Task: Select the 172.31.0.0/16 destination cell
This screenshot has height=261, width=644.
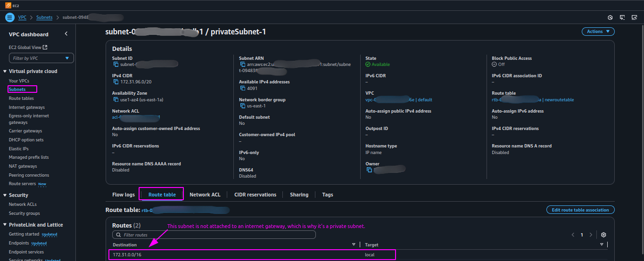Action: point(127,255)
